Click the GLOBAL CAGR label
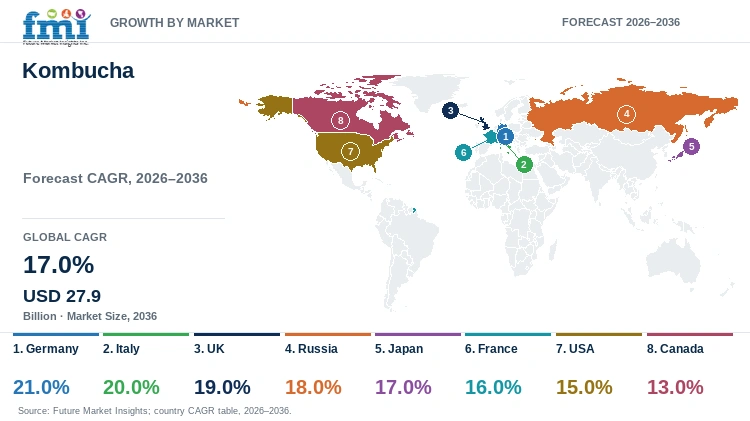 65,237
